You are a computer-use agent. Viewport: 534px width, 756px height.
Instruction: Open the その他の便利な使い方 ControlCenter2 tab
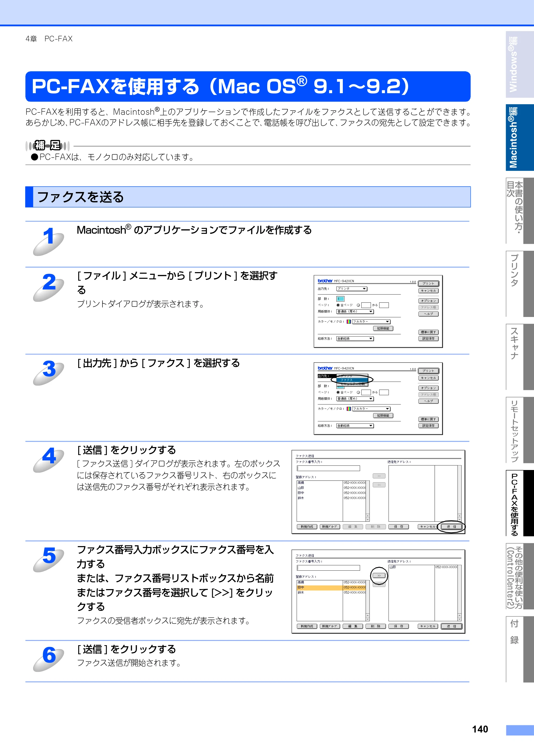(x=520, y=576)
